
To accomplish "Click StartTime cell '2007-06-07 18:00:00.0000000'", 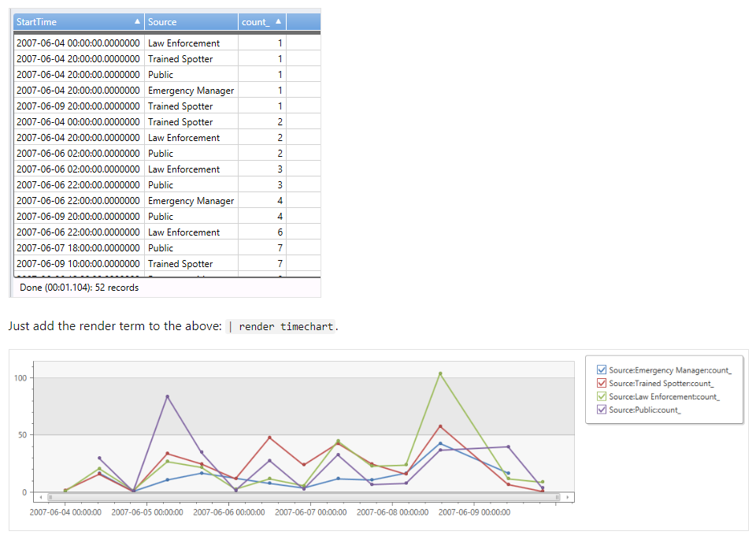I will pos(79,248).
